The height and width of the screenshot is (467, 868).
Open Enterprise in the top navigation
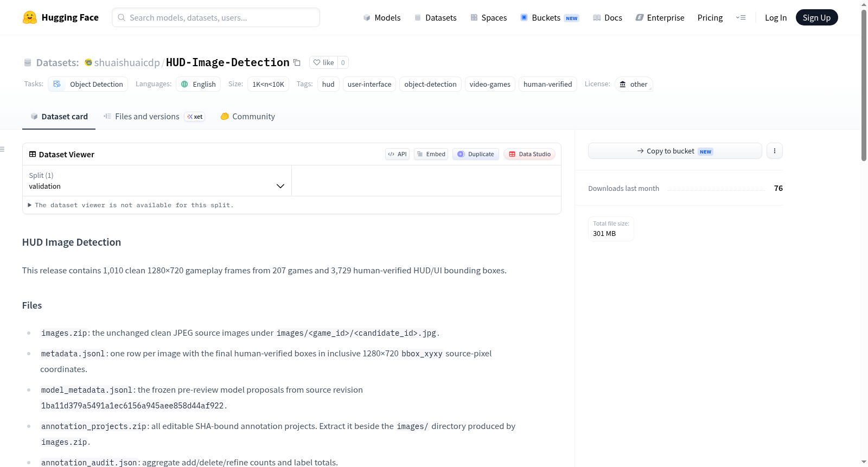(x=660, y=17)
